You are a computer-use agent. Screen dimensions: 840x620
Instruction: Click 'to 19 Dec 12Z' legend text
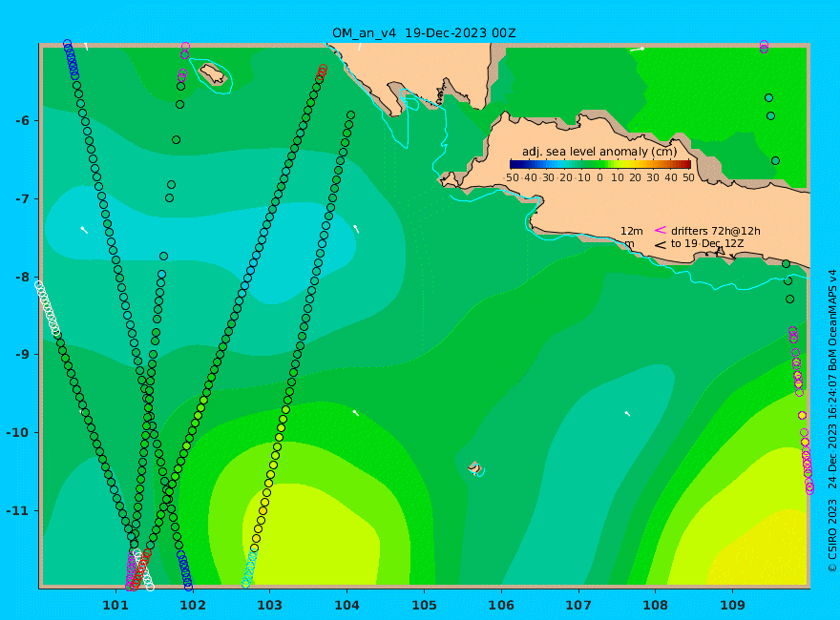tap(707, 243)
